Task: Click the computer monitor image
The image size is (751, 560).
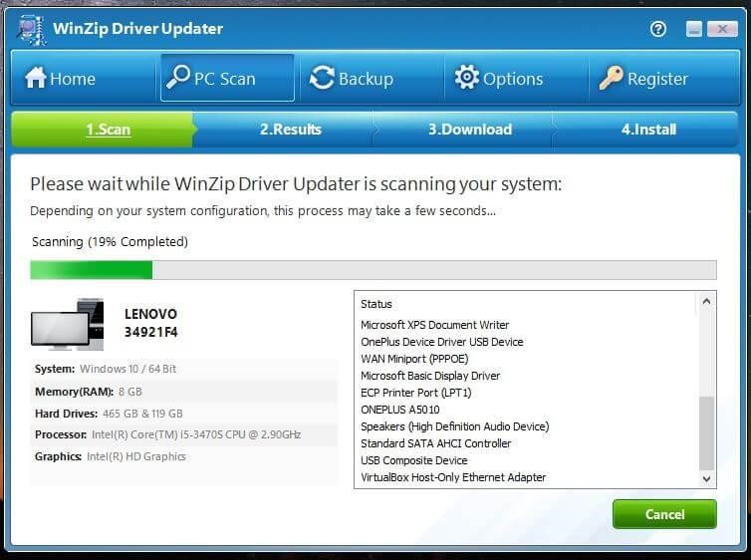Action: coord(67,324)
